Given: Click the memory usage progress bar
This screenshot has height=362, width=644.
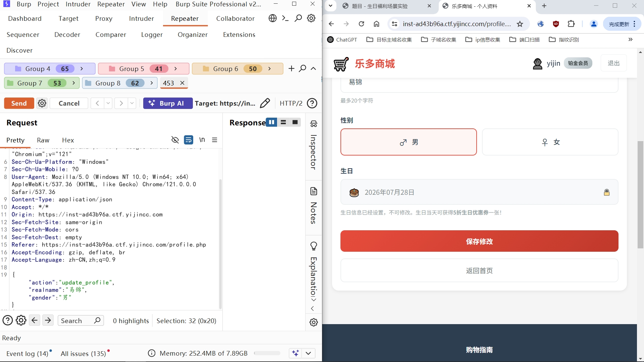Looking at the screenshot, I should [x=267, y=353].
